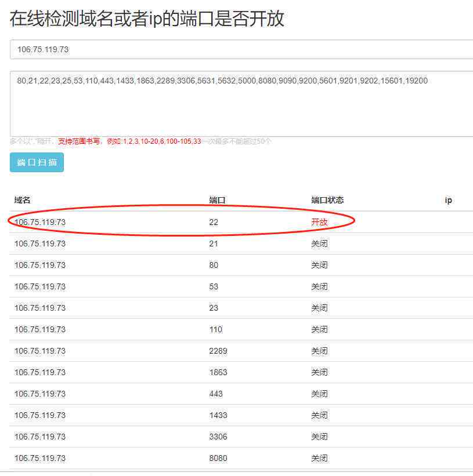
Task: Click 关闭 status in port 443 row
Action: tap(319, 394)
